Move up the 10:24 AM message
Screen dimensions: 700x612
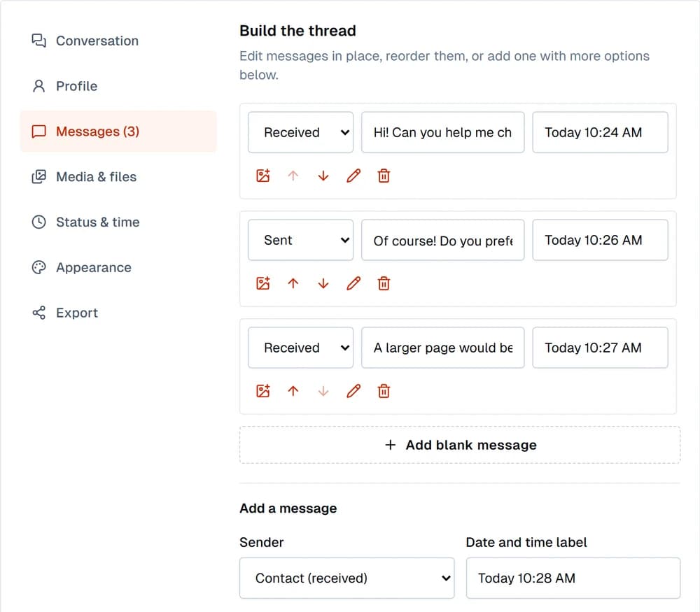[x=293, y=176]
